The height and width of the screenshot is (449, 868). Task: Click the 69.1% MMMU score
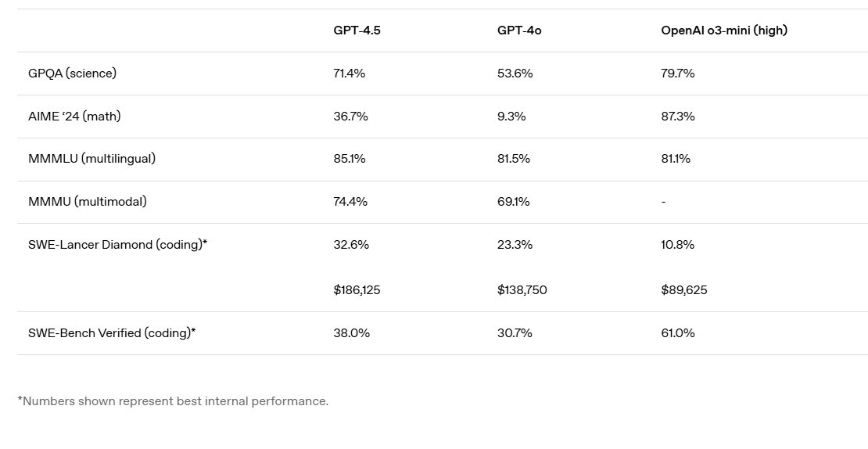tap(514, 202)
